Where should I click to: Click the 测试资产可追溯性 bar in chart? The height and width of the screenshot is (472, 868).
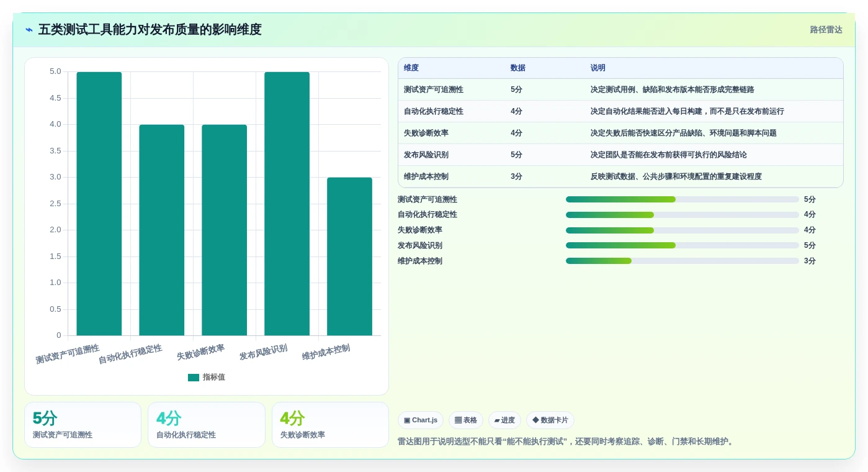[99, 204]
